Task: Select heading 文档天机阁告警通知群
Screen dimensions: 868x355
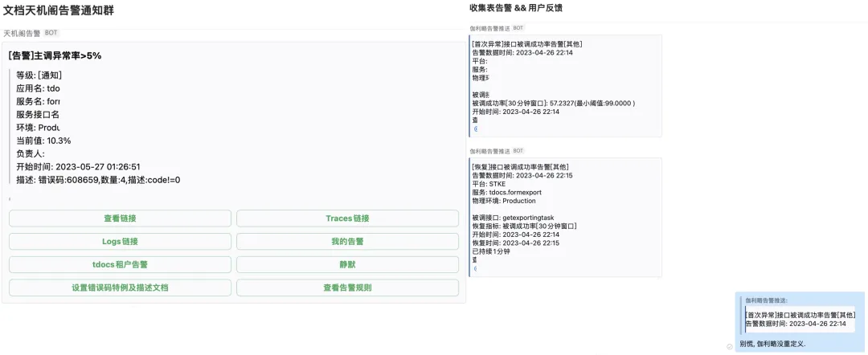Action: pos(59,10)
